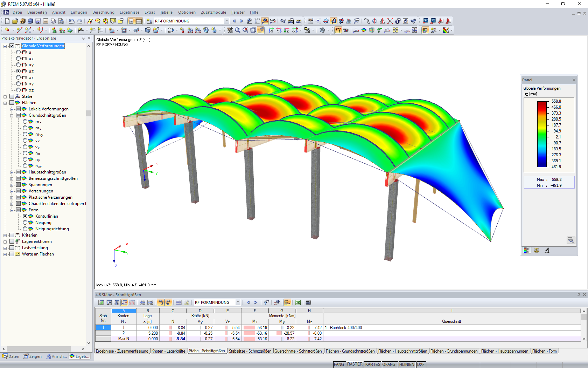Open the Berechnung menu
Viewport: 588px width, 368px height.
click(x=103, y=12)
